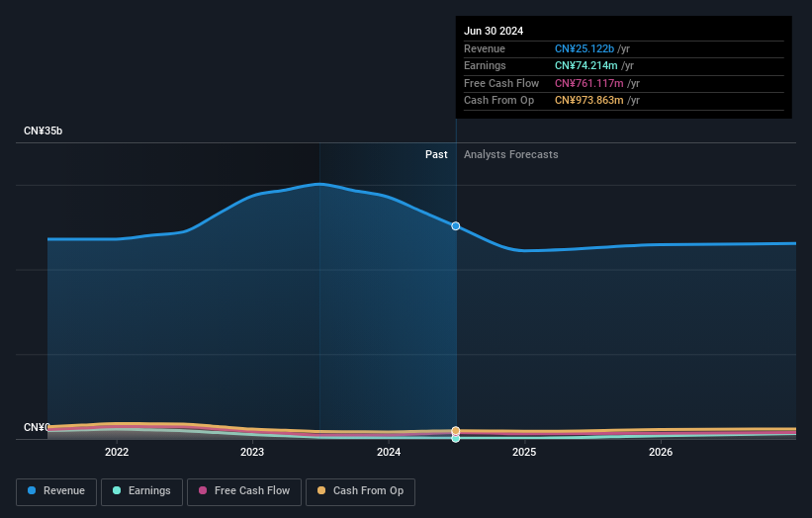Toggle the Cash From Op legend series

(360, 491)
